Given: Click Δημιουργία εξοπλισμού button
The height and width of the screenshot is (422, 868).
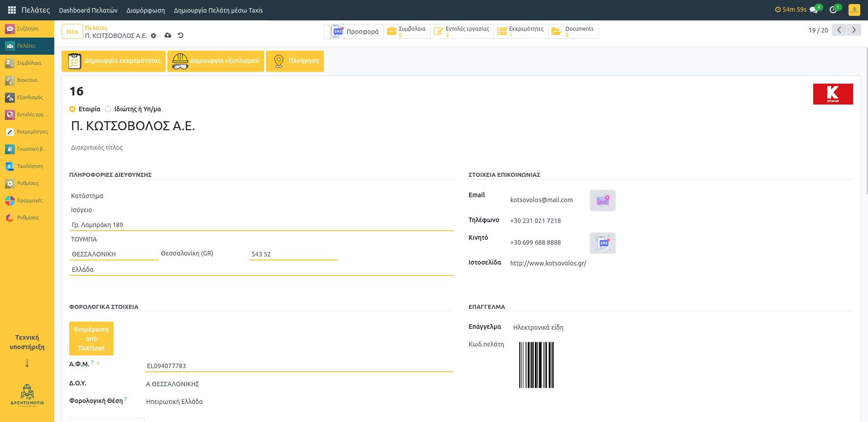Looking at the screenshot, I should pyautogui.click(x=216, y=61).
